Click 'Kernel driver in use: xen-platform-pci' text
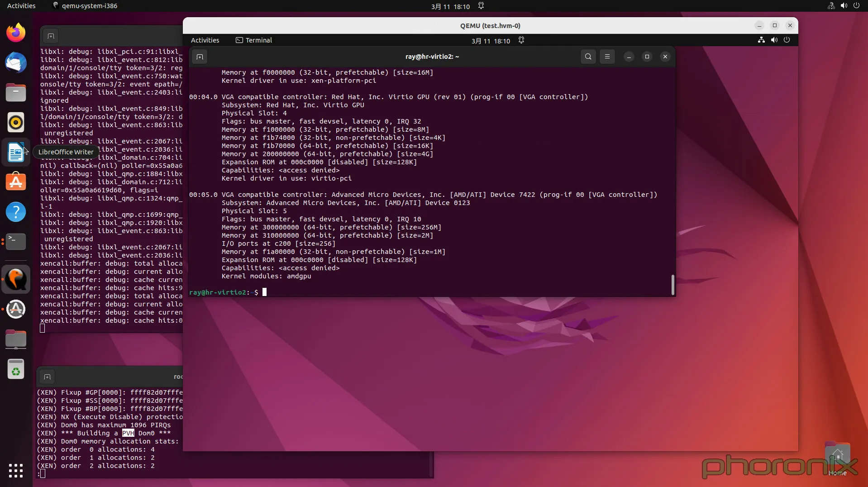Screen dimensions: 868x487 click(299, 81)
